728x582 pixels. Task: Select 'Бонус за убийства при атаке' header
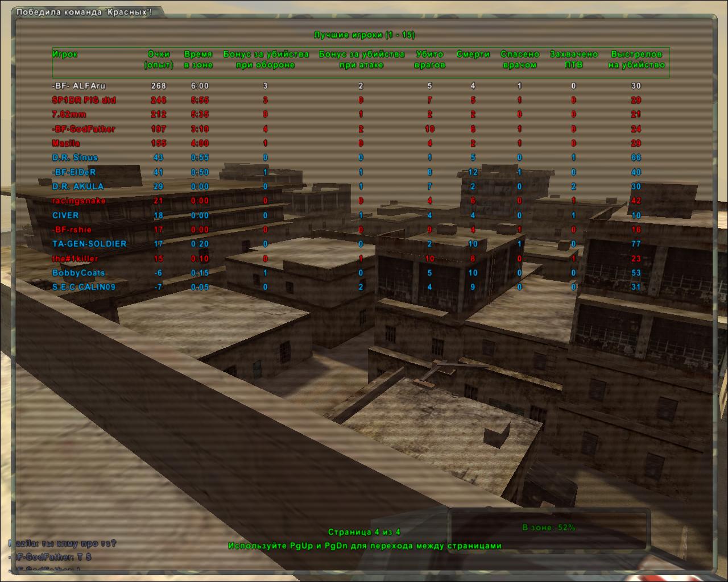[361, 60]
